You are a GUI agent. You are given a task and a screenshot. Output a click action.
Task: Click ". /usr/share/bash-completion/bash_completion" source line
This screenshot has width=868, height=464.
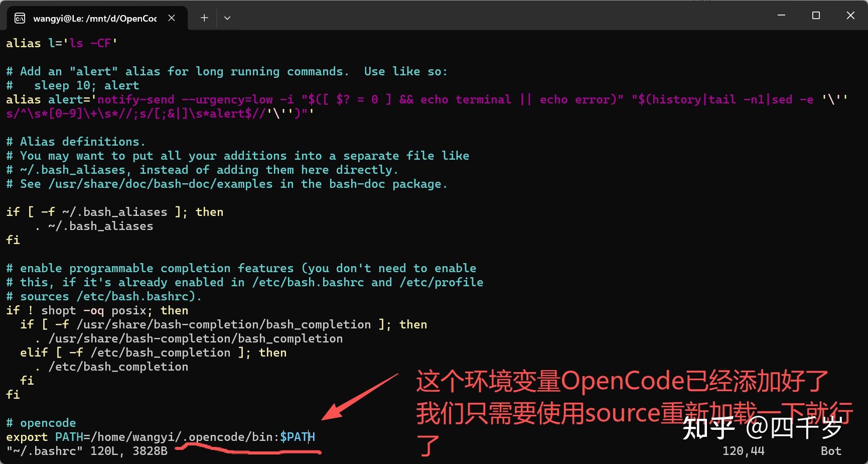coord(189,338)
